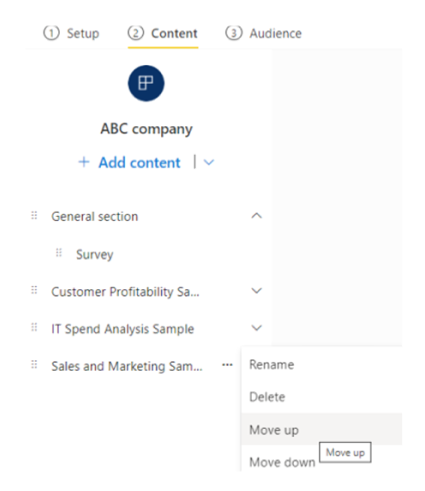Choose Move down from the context menu

click(282, 462)
